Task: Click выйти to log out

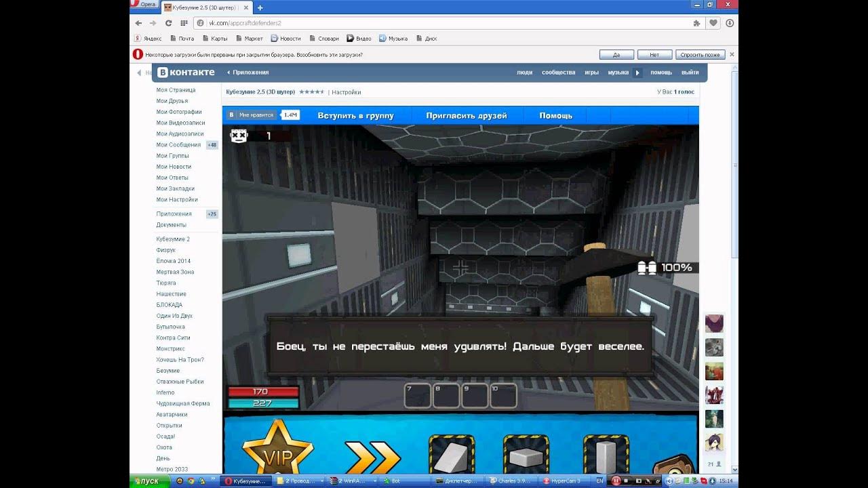Action: pyautogui.click(x=690, y=73)
